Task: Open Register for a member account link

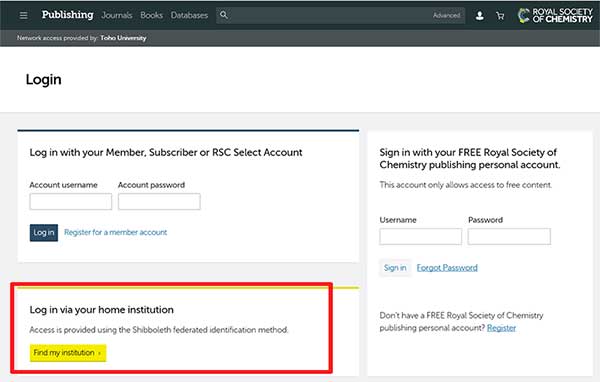Action: tap(116, 232)
